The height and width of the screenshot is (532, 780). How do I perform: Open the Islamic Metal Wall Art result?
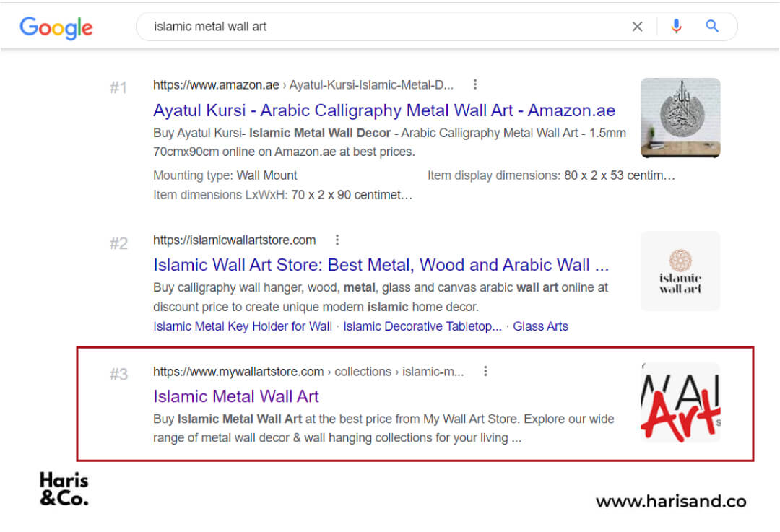pos(235,396)
